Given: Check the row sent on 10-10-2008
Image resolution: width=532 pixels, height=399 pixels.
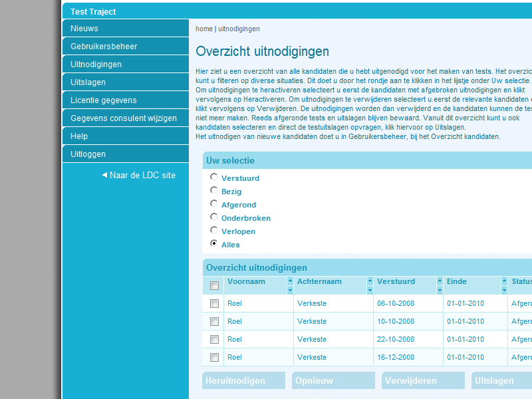Looking at the screenshot, I should 214,321.
